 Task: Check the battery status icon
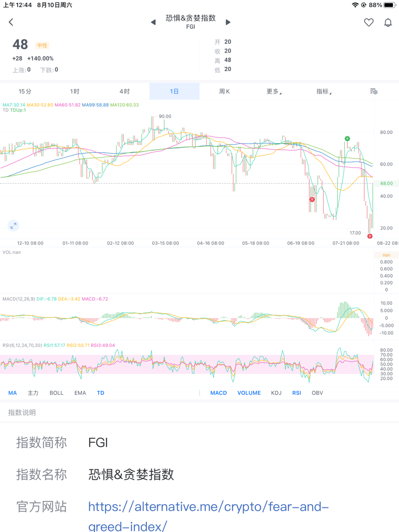click(389, 5)
